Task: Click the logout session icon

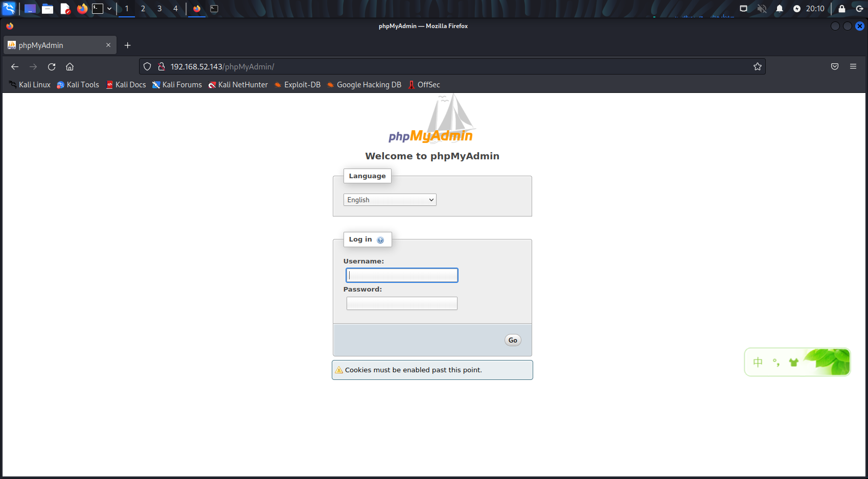Action: 860,9
